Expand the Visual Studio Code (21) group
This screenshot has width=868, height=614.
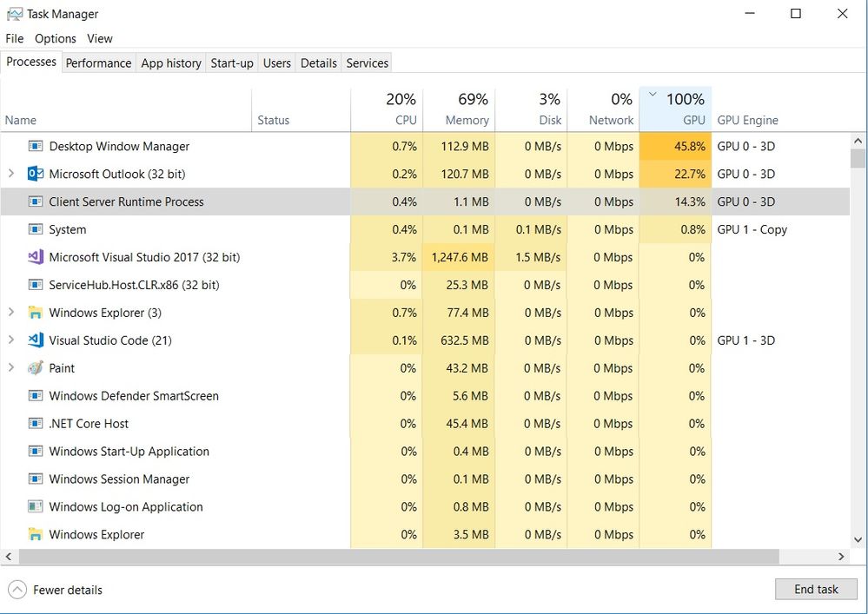point(11,340)
